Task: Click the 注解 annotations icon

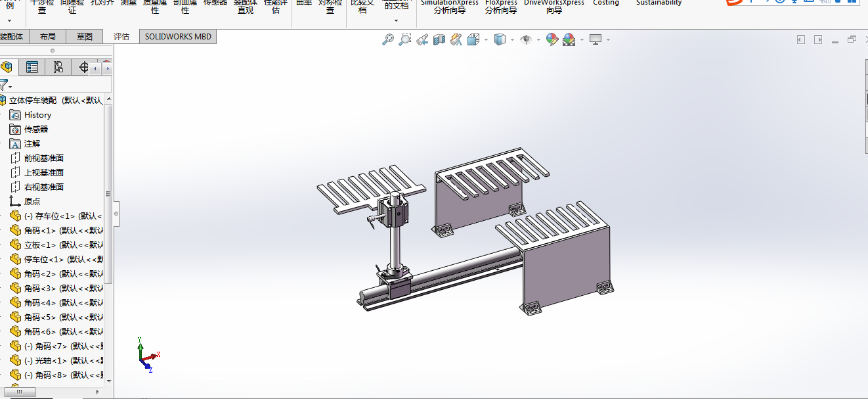Action: 15,143
